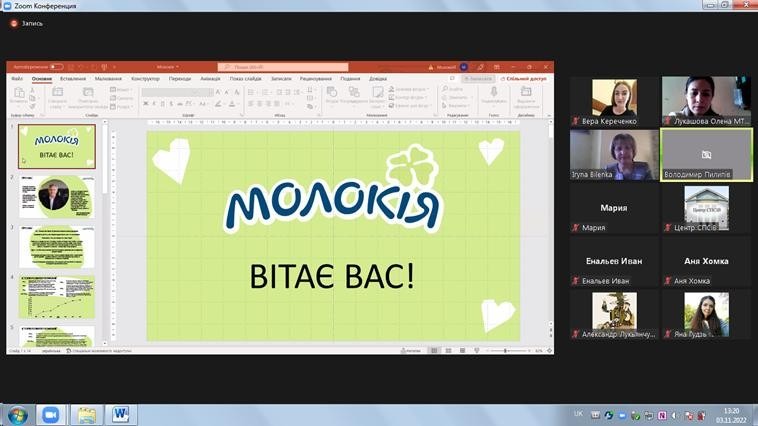
Task: Open the Показ слайдів tab
Action: click(x=246, y=78)
